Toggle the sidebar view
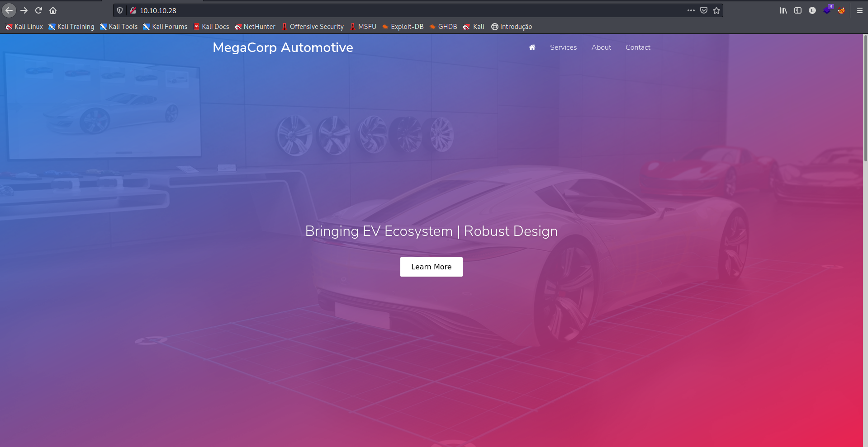This screenshot has width=868, height=447. click(798, 10)
